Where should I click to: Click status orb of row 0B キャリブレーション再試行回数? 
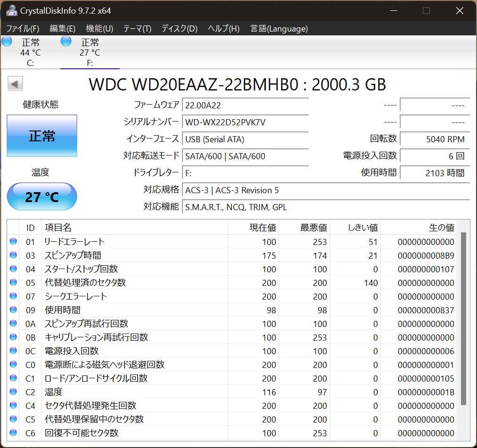[13, 337]
